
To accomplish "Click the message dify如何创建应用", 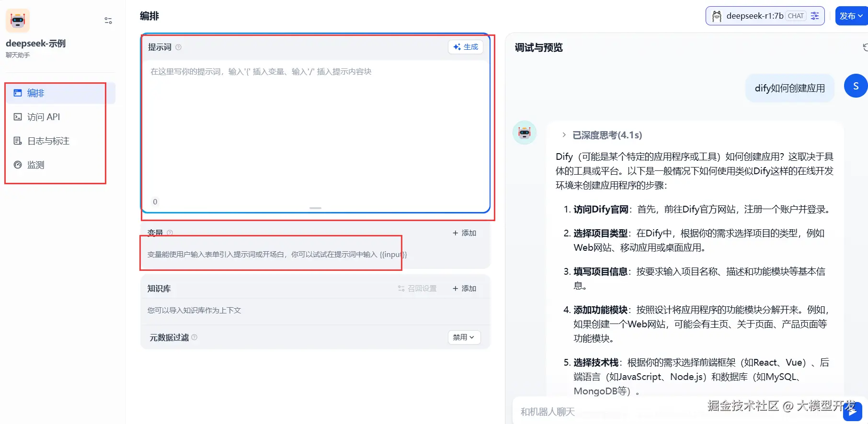I will [x=789, y=88].
